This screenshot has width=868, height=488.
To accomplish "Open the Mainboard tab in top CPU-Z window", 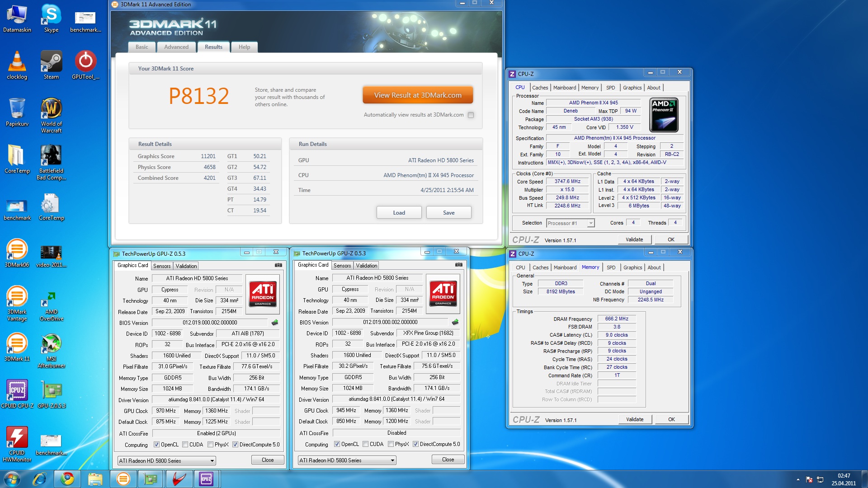I will [565, 88].
